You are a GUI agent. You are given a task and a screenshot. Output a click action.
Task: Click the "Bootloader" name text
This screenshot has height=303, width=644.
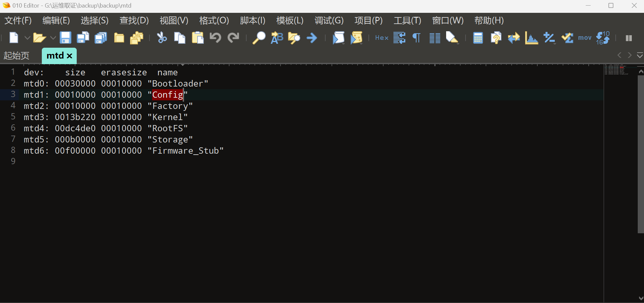point(178,84)
